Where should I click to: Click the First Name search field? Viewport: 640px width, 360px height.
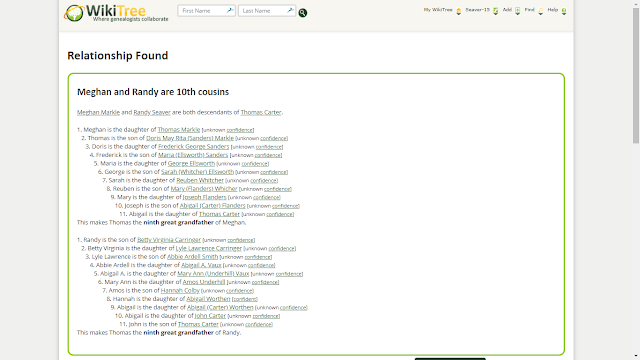[206, 11]
